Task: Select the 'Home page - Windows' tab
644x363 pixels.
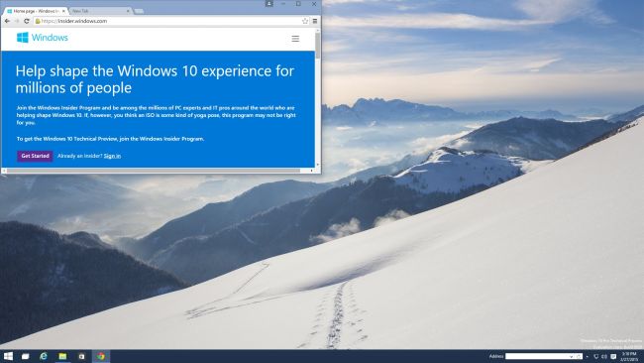Action: click(x=35, y=11)
